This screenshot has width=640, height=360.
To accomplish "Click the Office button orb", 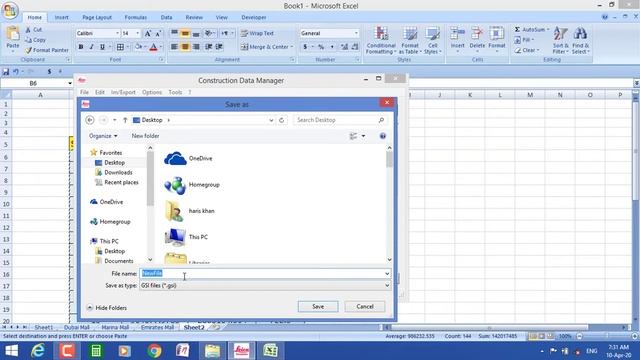I will point(10,10).
